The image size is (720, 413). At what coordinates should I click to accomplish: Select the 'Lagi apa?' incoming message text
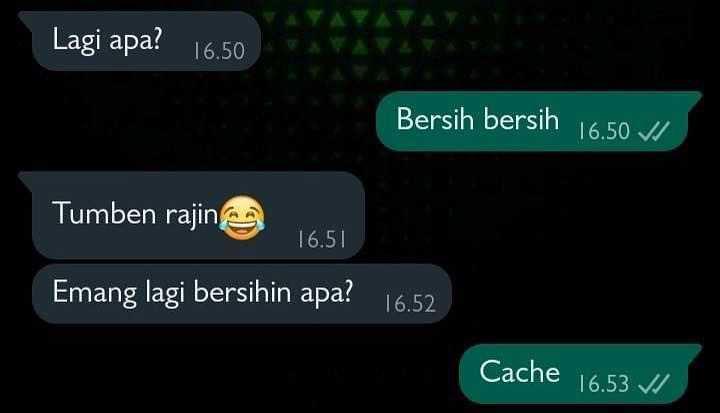coord(107,39)
